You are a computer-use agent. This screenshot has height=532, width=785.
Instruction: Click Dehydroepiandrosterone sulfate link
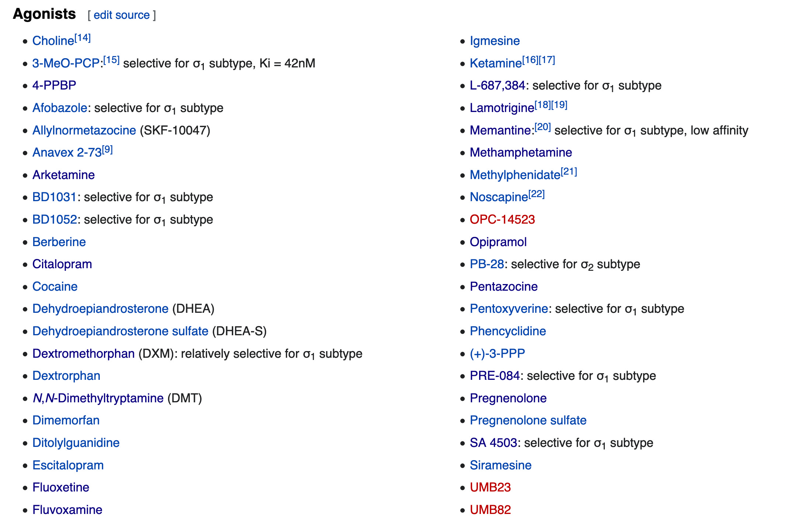coord(120,331)
